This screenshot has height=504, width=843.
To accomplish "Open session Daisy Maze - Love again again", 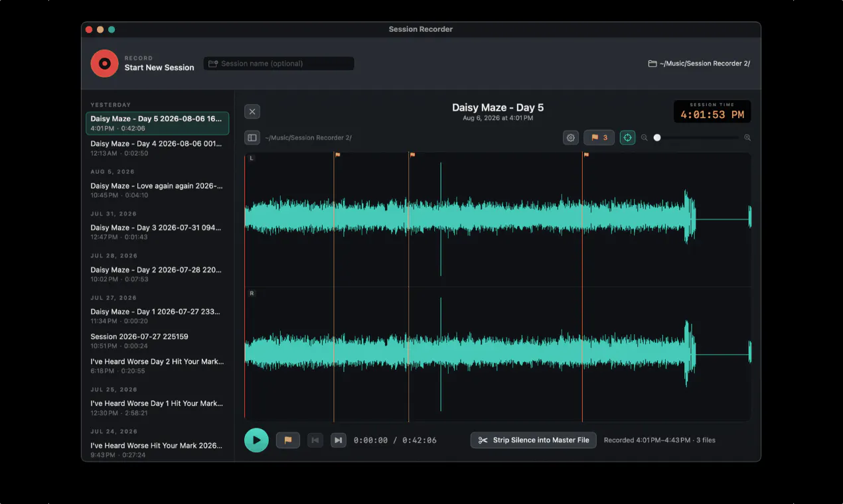I will [157, 190].
